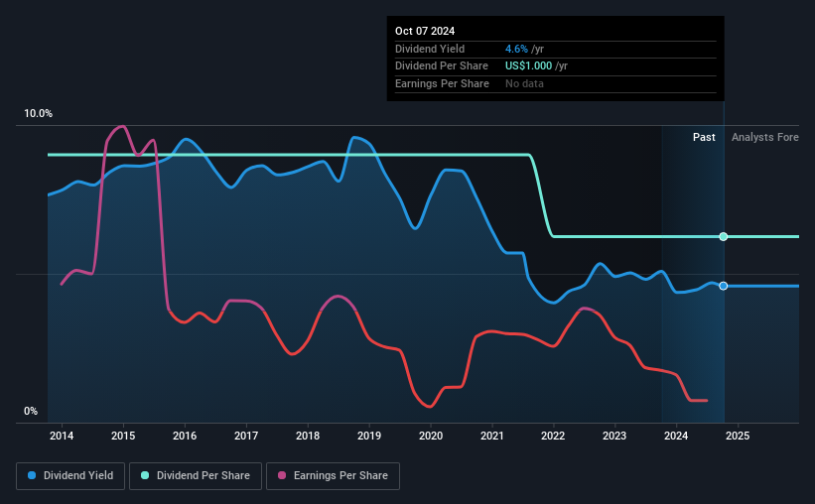Click the 2025 x-axis label
The width and height of the screenshot is (815, 504).
738,436
